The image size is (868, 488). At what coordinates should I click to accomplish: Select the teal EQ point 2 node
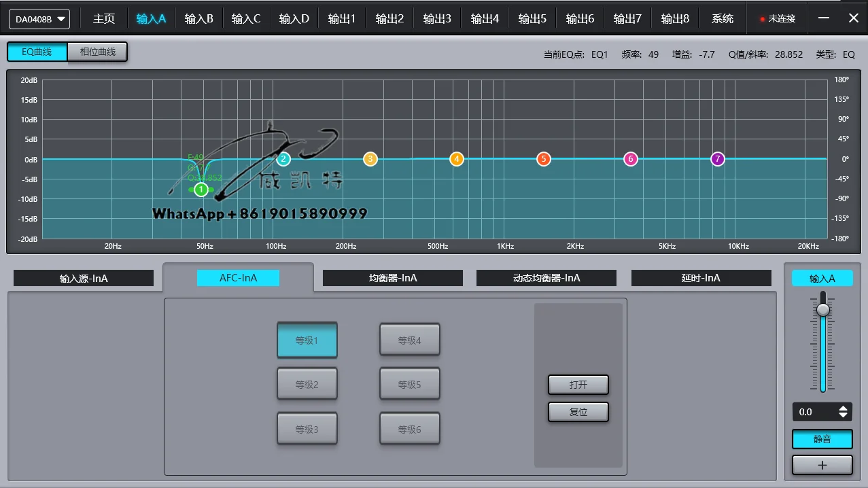point(283,159)
